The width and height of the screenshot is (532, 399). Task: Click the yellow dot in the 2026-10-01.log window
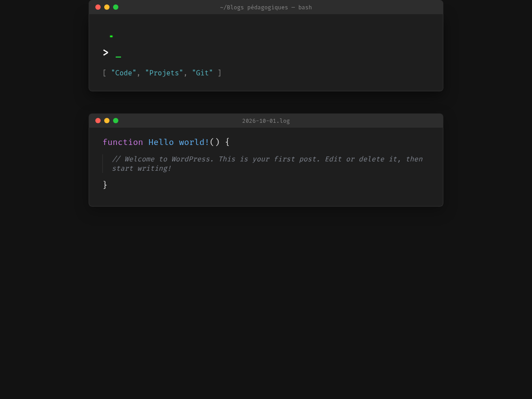107,121
